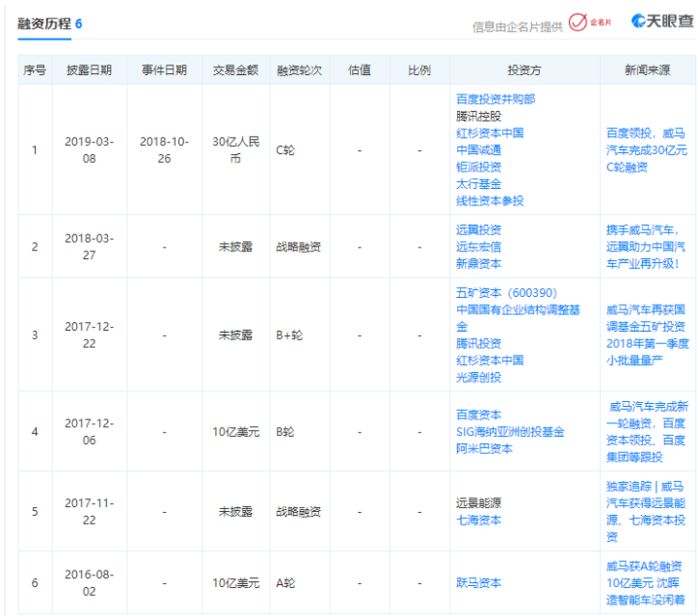Open news link 威马汽车再获国调基金五矿投资

[x=647, y=335]
